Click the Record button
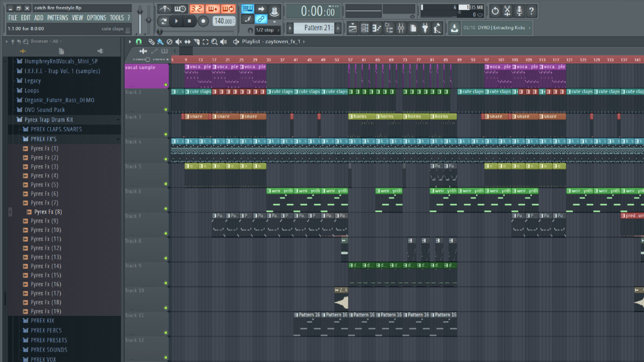The height and width of the screenshot is (362, 644). point(203,21)
